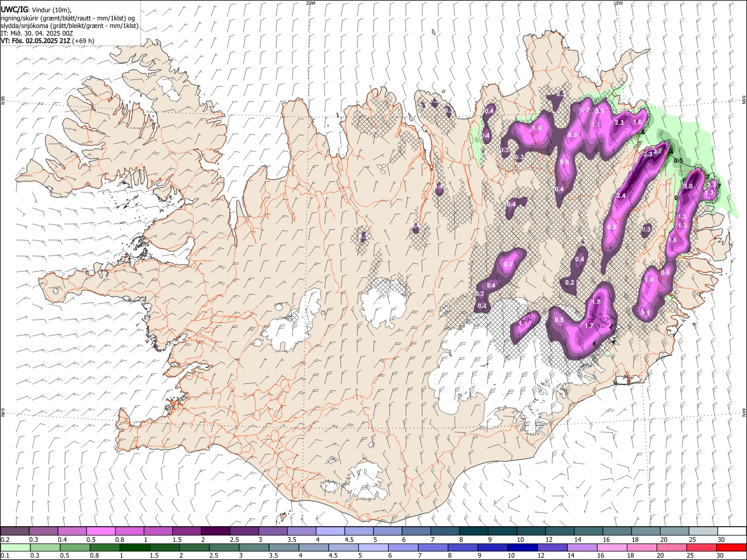Screen dimensions: 747x560
Task: Click the 0.2 precipitation value on the map
Action: (570, 283)
